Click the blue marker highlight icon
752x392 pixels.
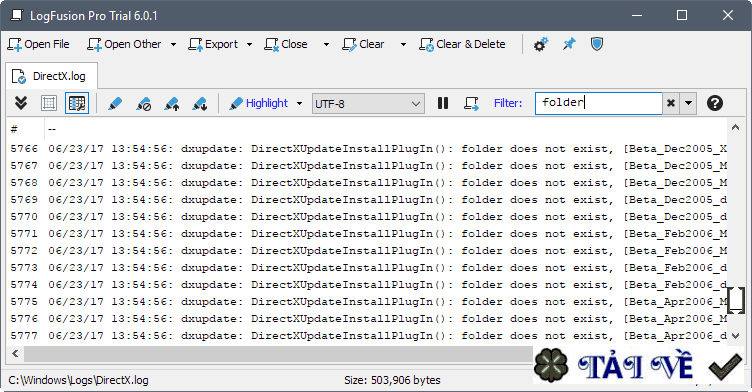(115, 103)
